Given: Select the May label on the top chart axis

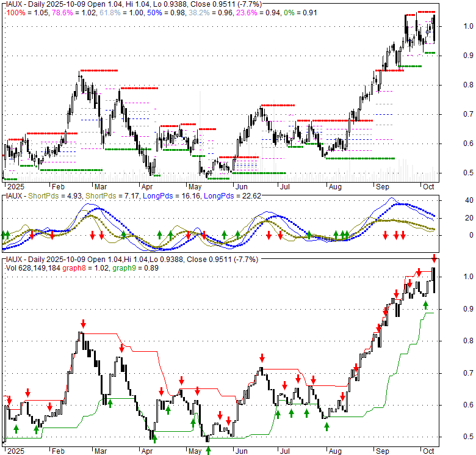Looking at the screenshot, I should (x=195, y=186).
